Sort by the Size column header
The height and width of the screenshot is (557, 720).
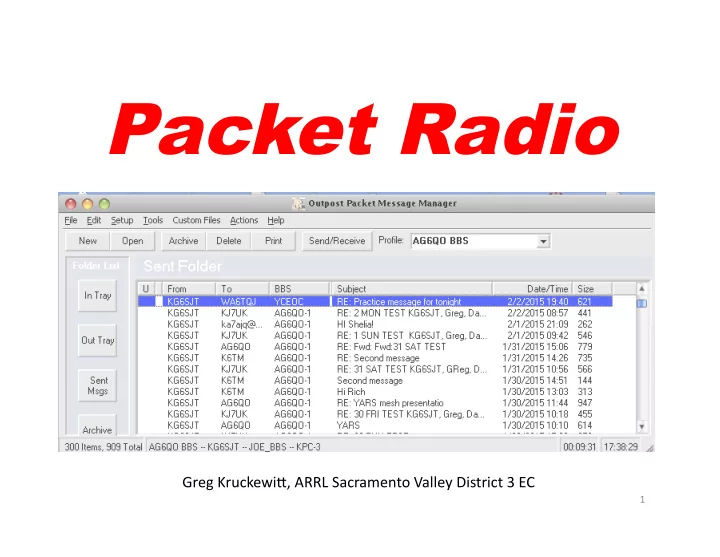593,289
